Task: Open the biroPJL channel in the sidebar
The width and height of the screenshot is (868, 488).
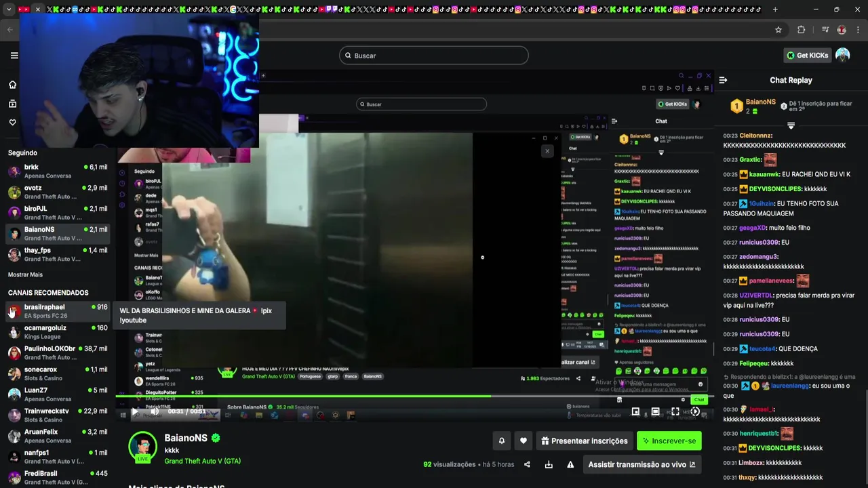Action: [x=58, y=213]
